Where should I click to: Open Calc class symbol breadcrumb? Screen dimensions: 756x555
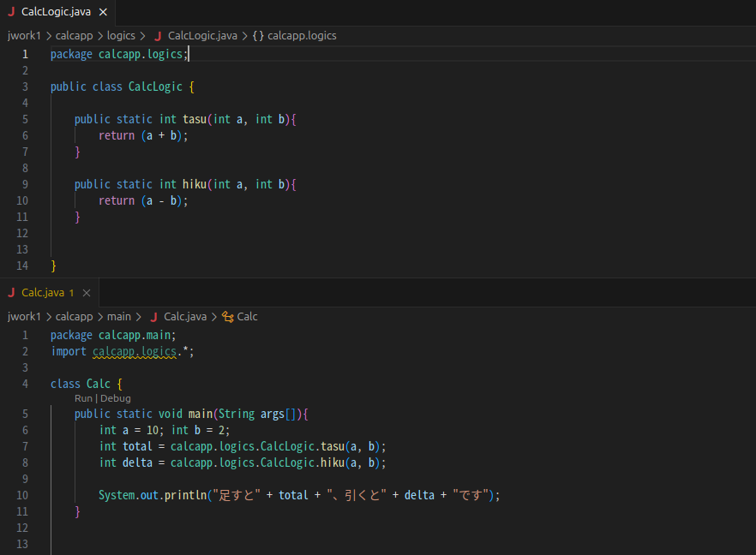point(248,317)
